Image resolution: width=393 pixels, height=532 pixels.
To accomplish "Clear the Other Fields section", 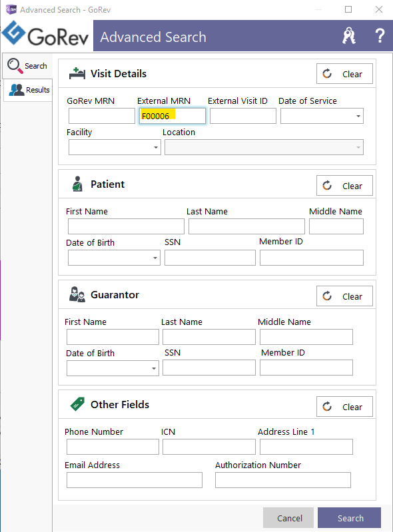I will click(344, 406).
